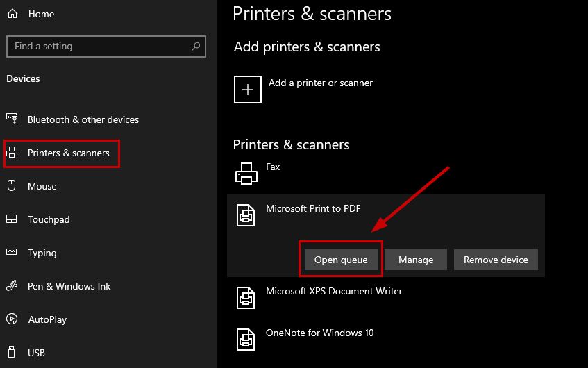Viewport: 588px width, 368px height.
Task: Select OneNote for Windows 10 printer
Action: coord(319,333)
